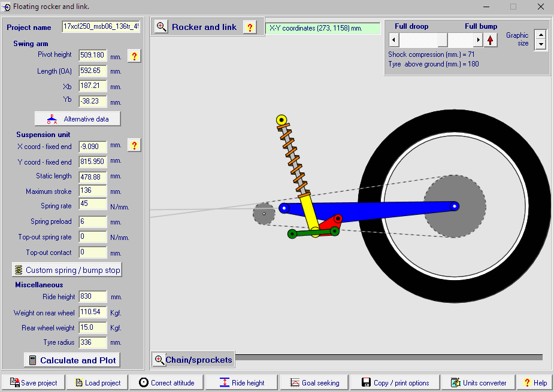Open Copy / print options
This screenshot has height=392, width=554.
coord(395,382)
